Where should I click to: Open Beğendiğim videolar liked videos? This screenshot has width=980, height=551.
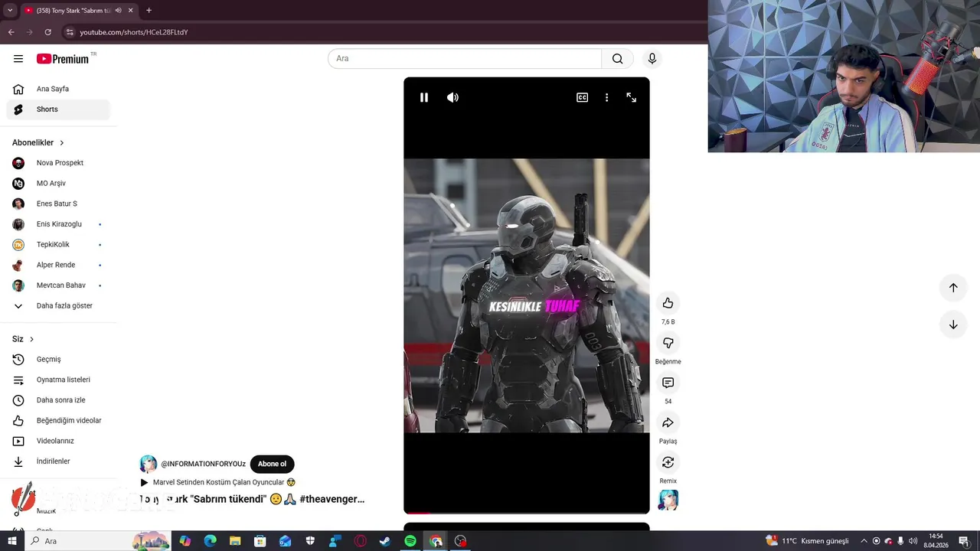(x=58, y=421)
